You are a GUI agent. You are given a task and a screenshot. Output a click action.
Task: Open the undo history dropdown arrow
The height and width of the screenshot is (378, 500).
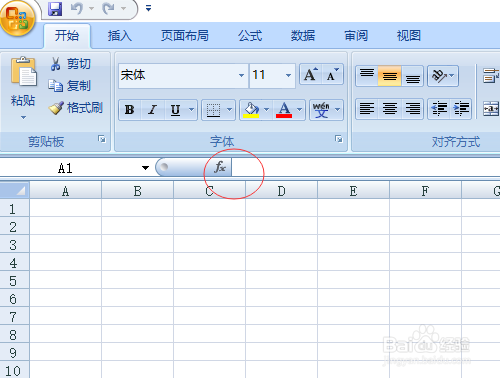click(x=91, y=8)
